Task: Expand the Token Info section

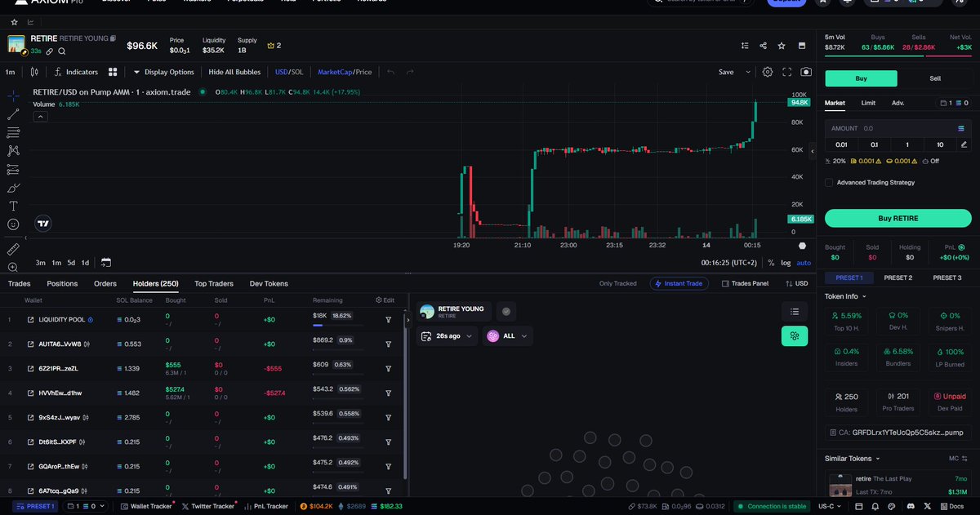Action: (845, 296)
